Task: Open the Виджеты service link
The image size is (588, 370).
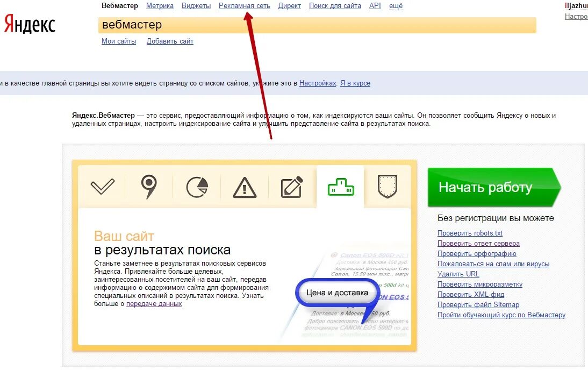Action: (x=196, y=5)
